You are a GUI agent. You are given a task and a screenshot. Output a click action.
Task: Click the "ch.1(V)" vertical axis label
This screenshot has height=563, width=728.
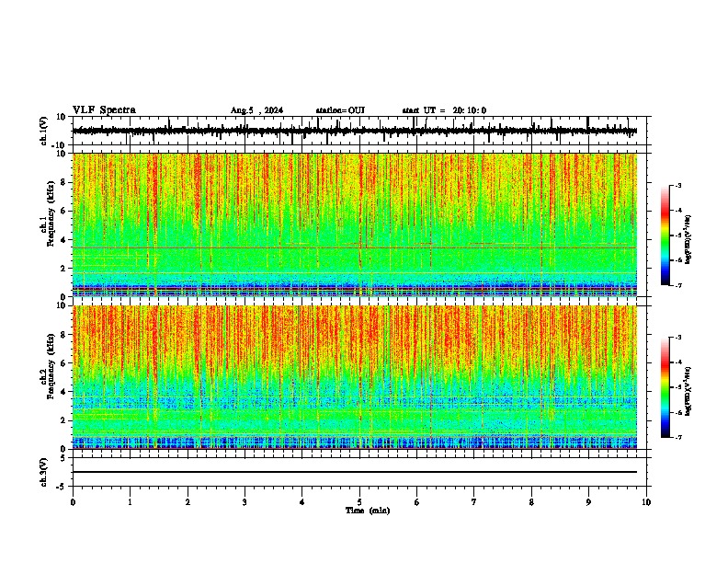(44, 131)
